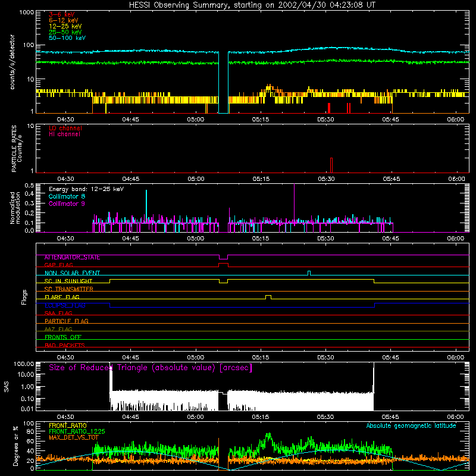Click the 06:00 time label under the counts panel

coord(456,120)
